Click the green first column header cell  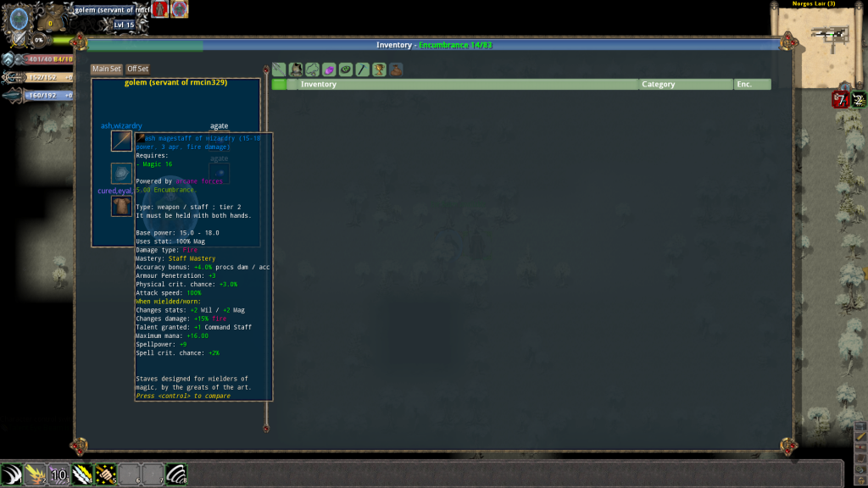pos(279,84)
